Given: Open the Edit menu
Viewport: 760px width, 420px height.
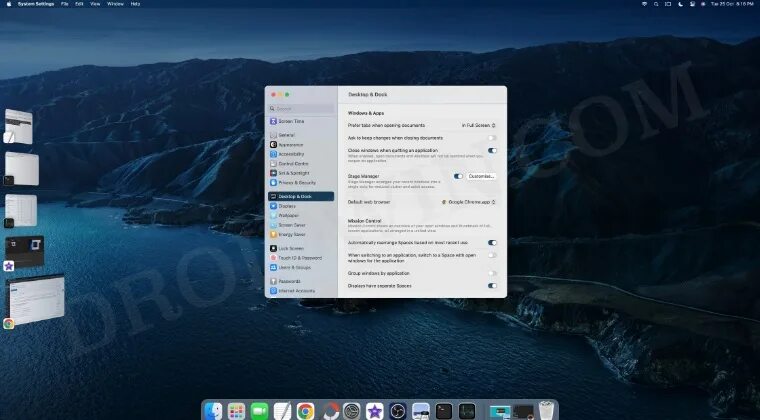Looking at the screenshot, I should point(79,4).
